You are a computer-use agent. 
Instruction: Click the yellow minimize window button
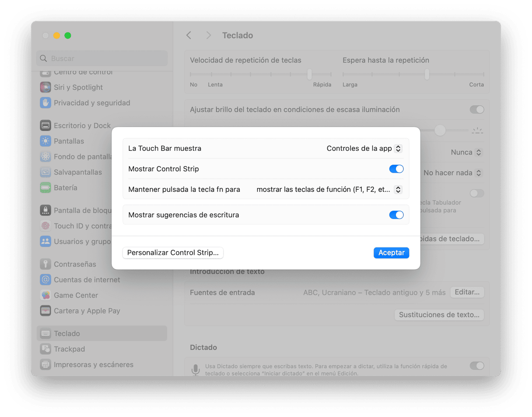coord(56,36)
